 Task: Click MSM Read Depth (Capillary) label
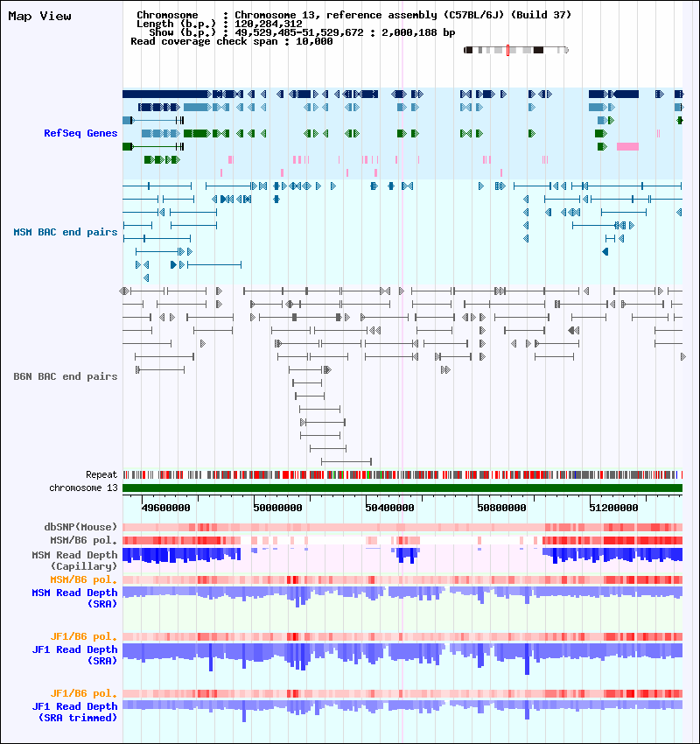[74, 560]
